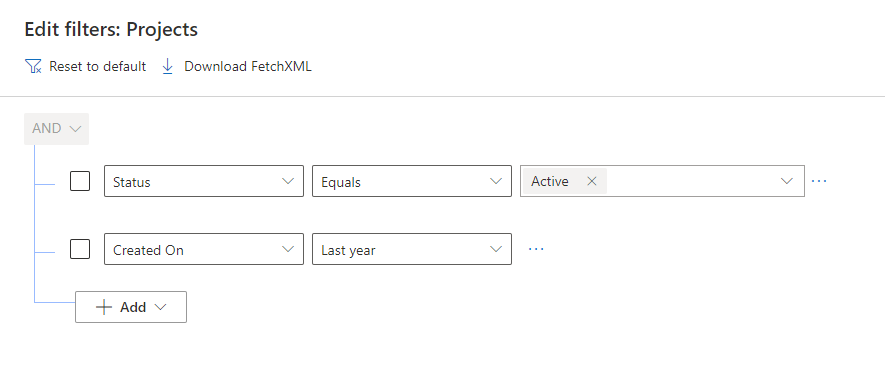Expand the AND group operator dropdown
Screen dimensions: 885x365
click(56, 129)
